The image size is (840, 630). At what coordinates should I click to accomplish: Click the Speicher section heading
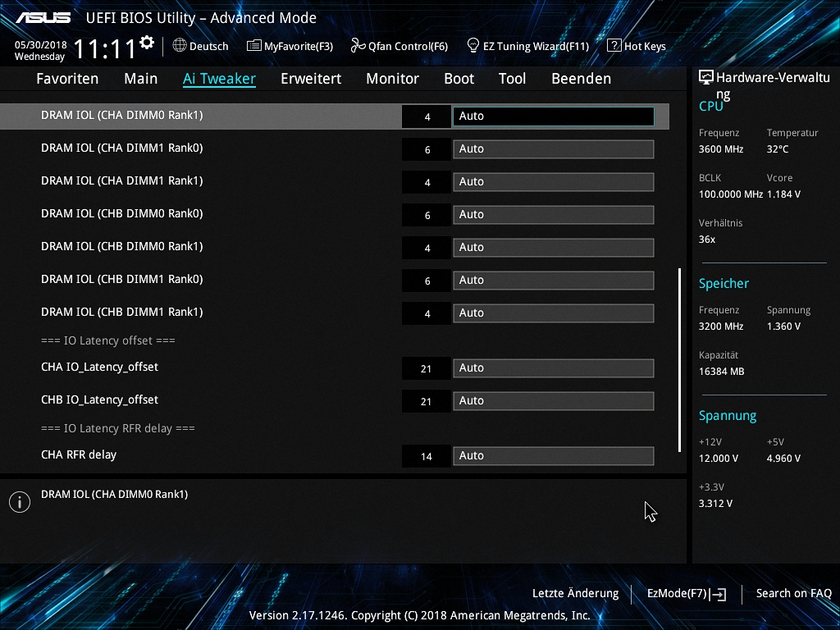724,283
